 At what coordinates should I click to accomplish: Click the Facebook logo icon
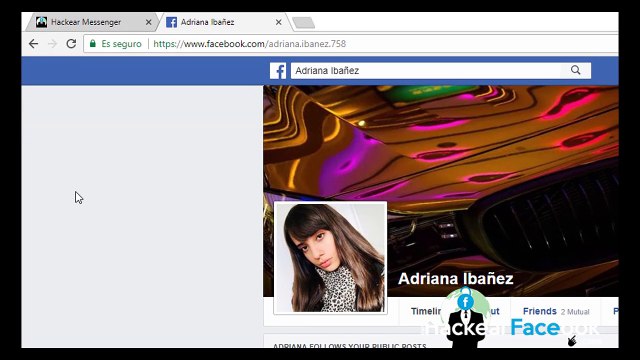pos(278,71)
